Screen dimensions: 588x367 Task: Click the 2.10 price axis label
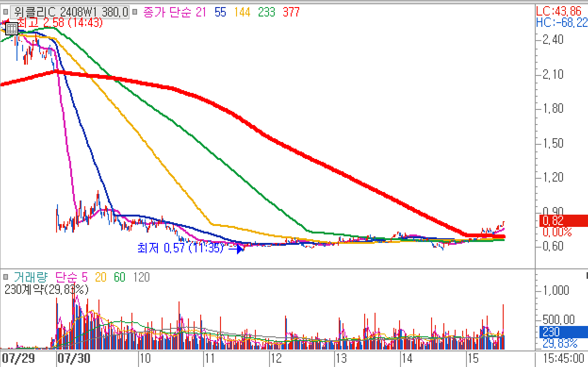tap(553, 74)
